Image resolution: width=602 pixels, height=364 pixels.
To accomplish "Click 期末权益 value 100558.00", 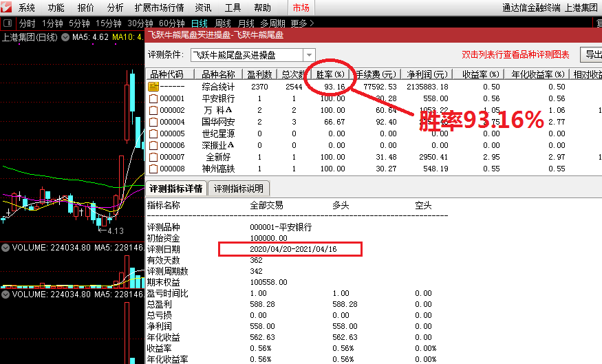I will click(x=268, y=282).
